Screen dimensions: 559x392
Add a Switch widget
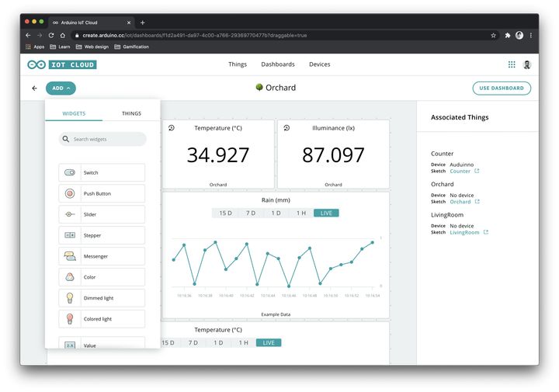102,172
